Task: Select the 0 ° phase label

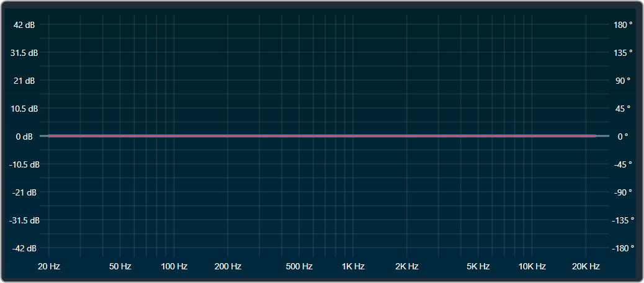Action: (x=623, y=137)
